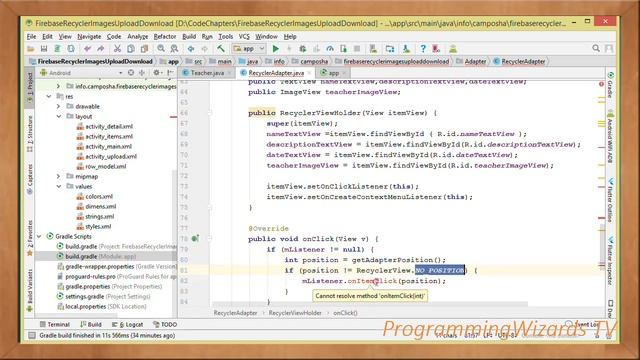
Task: Toggle the Gradle right-side panel tab
Action: pyautogui.click(x=610, y=85)
